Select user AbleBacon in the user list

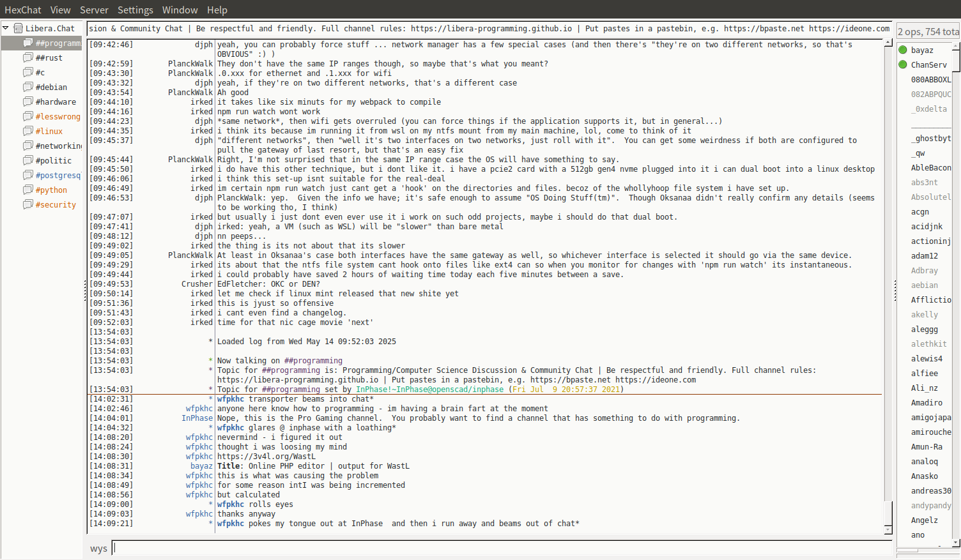[931, 167]
